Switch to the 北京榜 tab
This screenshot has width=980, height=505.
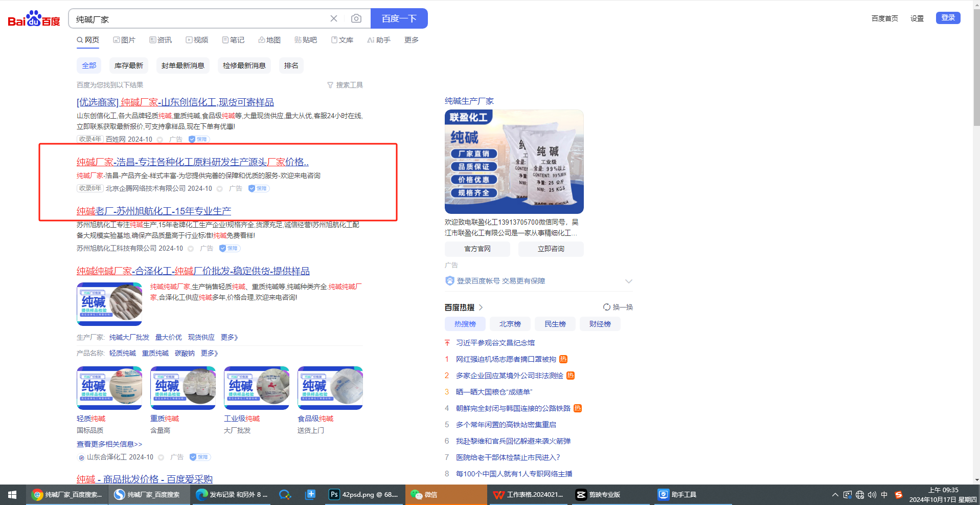point(510,324)
